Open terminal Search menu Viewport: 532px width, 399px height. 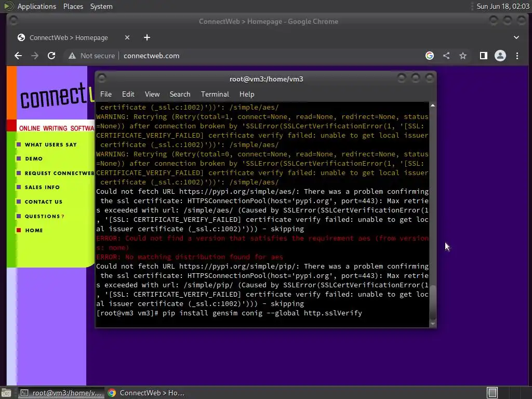[180, 94]
